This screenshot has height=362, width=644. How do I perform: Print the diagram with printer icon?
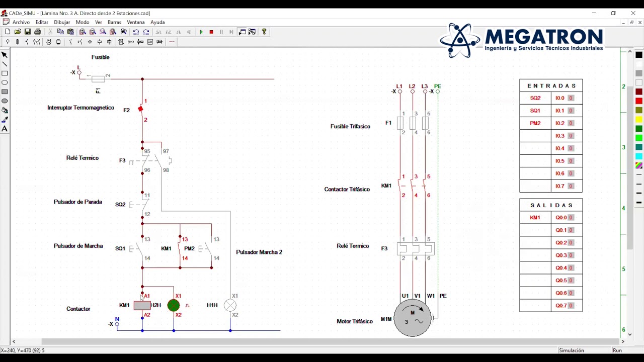coord(38,32)
